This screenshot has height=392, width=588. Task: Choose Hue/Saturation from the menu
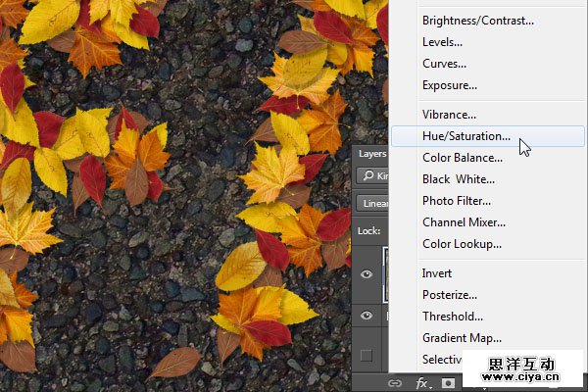pos(465,136)
